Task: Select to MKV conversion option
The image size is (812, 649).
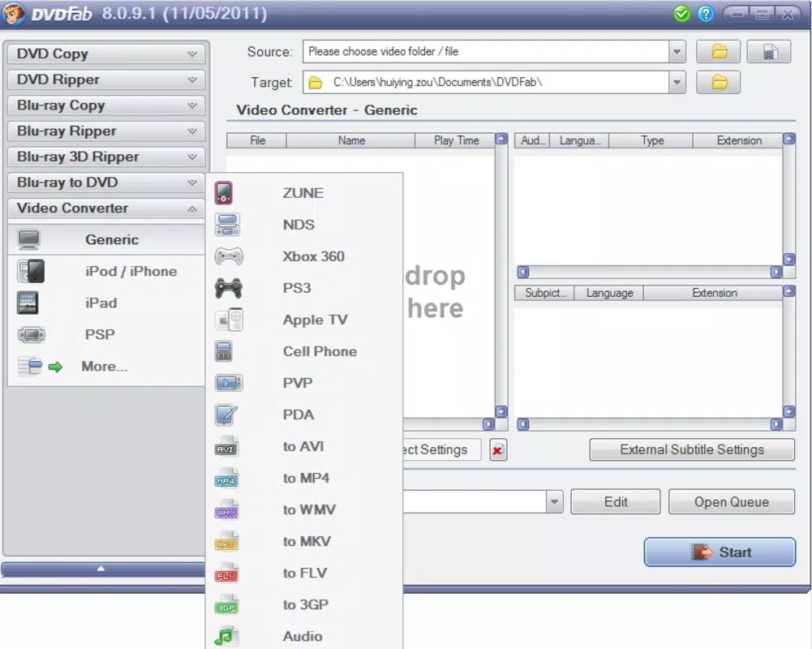Action: tap(303, 542)
